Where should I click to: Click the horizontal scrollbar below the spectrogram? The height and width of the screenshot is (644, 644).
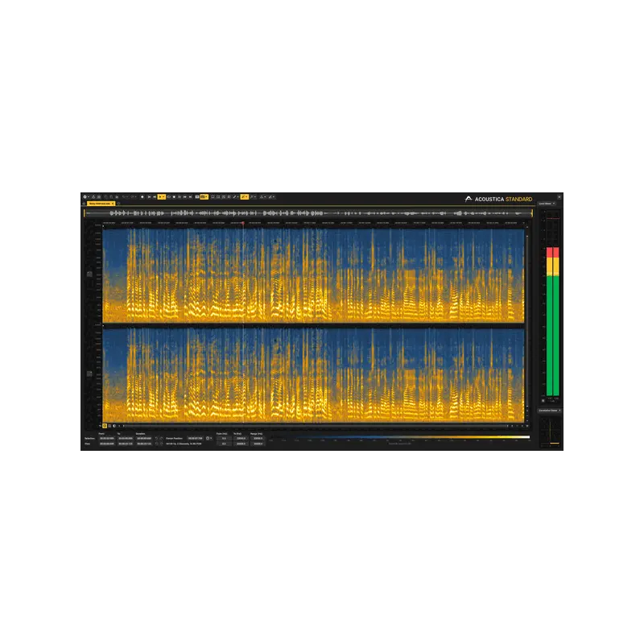click(x=315, y=426)
